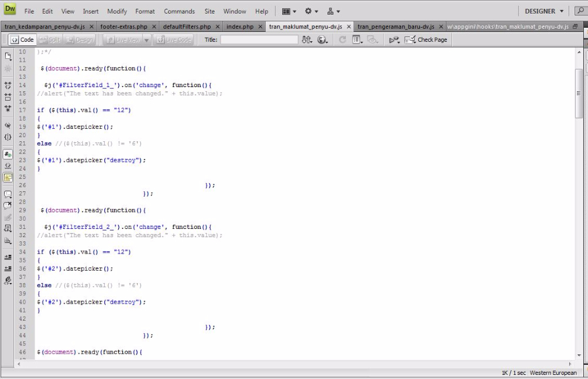Click the vertical scrollbar down arrow

coord(579,355)
